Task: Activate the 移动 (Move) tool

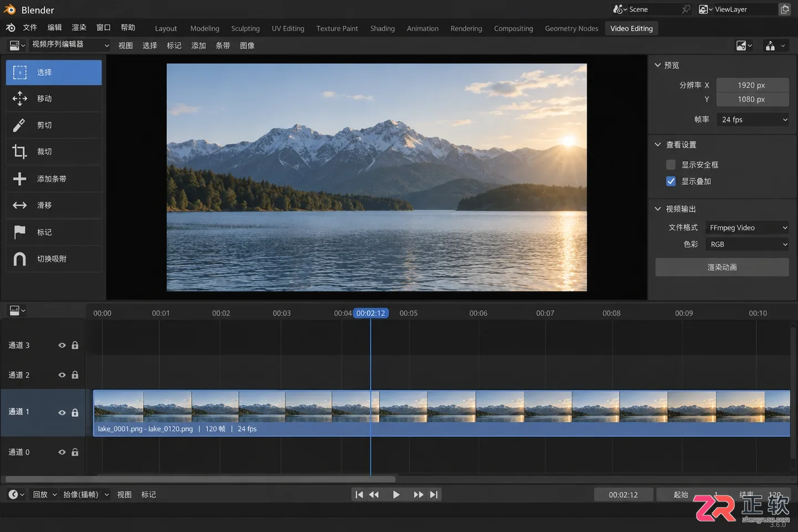Action: 54,99
